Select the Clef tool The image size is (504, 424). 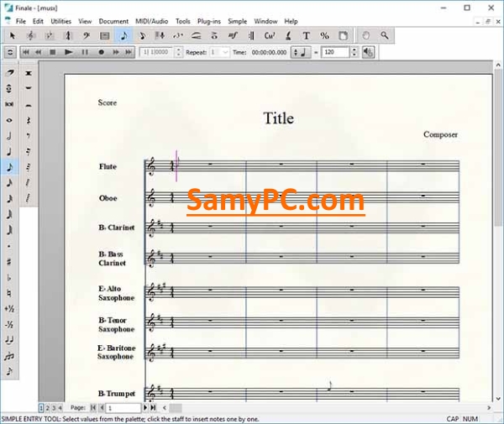coord(87,35)
